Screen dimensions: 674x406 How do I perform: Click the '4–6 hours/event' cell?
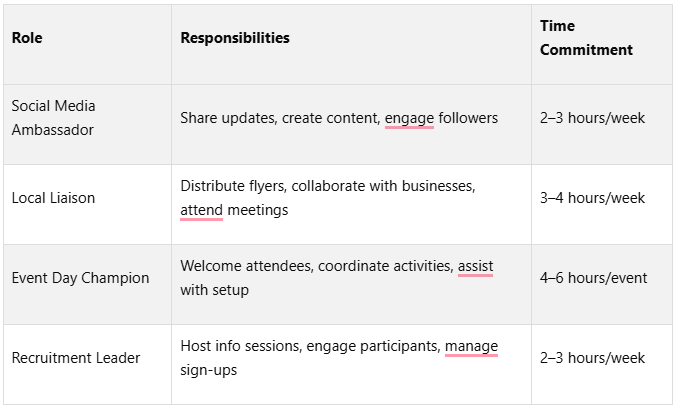click(x=593, y=278)
